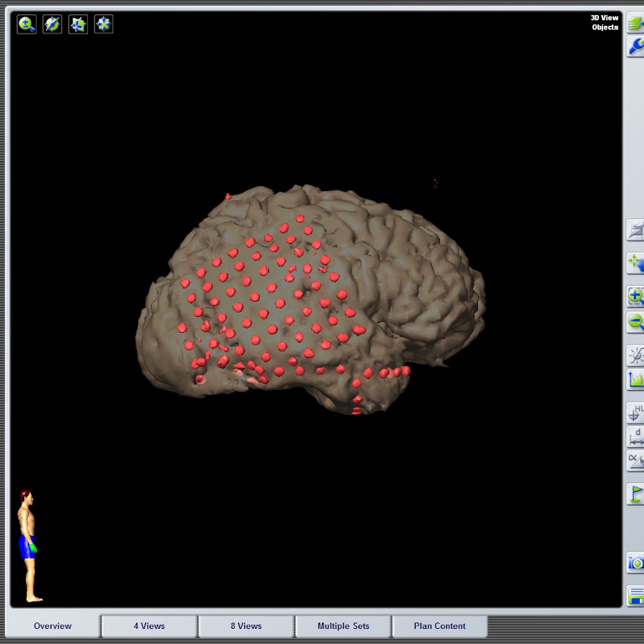
Task: Click the green minus zoom out button
Action: tap(635, 322)
